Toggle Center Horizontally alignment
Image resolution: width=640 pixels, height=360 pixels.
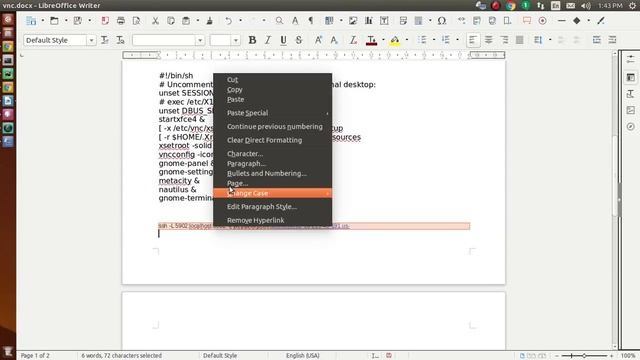point(489,40)
